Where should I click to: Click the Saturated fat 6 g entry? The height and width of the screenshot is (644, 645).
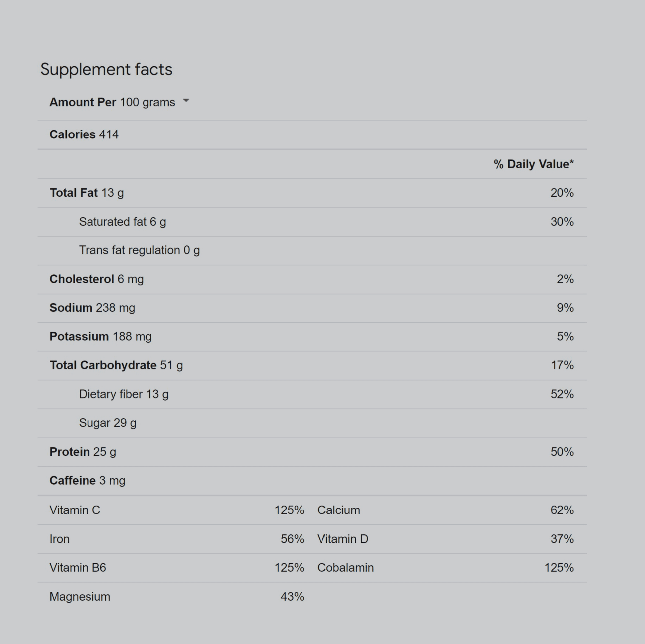tap(122, 222)
